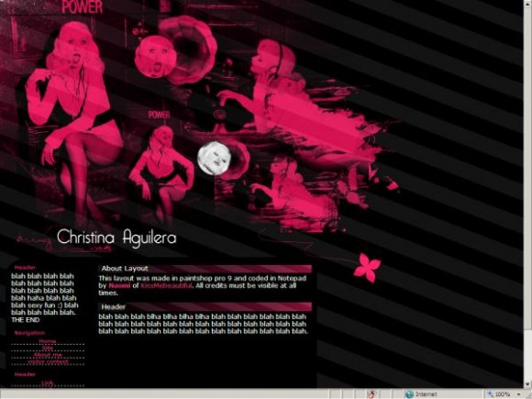532x399 pixels.
Task: Open the zoom level dropdown arrow
Action: point(519,394)
